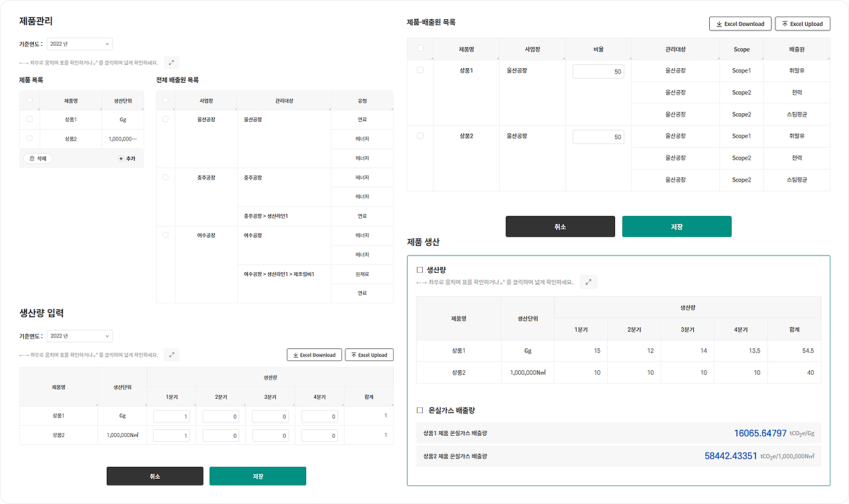Screen dimensions: 849x504
Task: Click 저장 button below 제품-배출원 목록
Action: tap(677, 227)
